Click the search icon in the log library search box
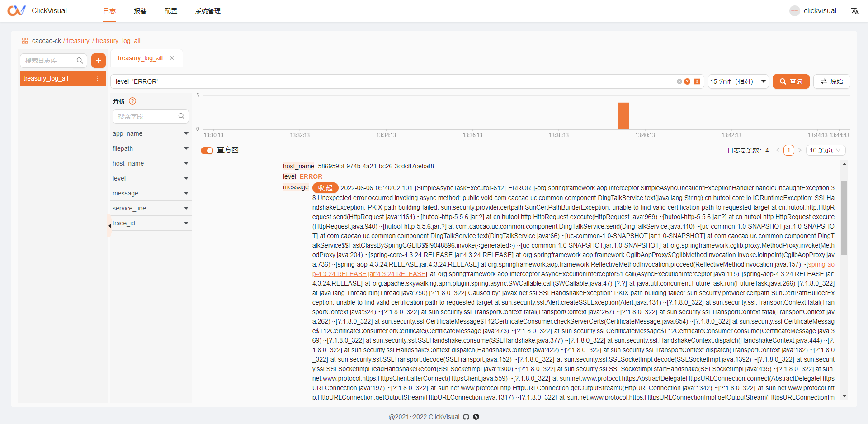868x424 pixels. [80, 60]
